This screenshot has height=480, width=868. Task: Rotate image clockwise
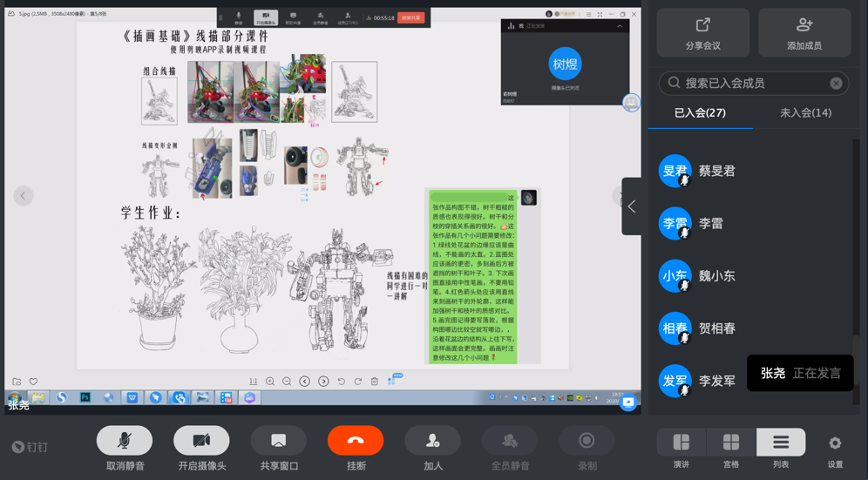click(x=358, y=382)
